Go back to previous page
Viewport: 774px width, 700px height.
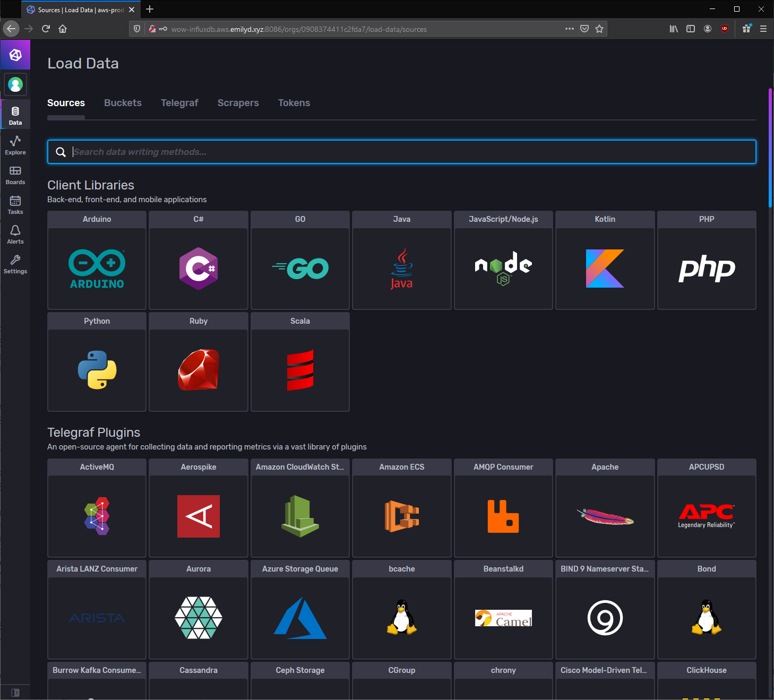(x=11, y=29)
